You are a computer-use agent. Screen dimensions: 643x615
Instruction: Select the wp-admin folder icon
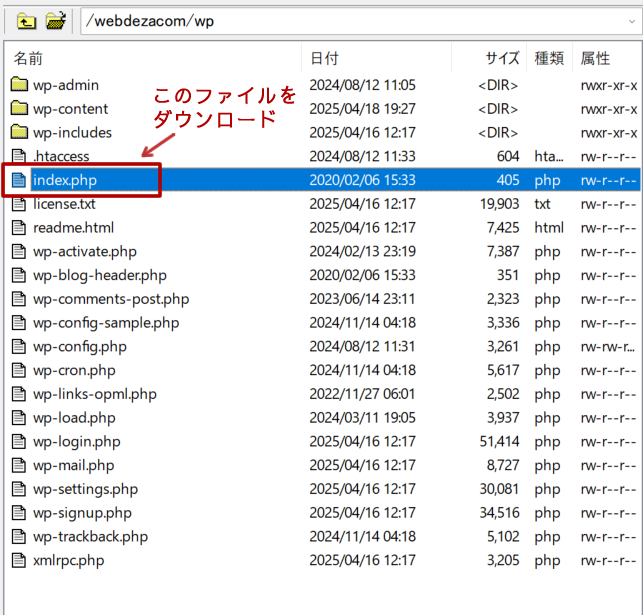[19, 84]
